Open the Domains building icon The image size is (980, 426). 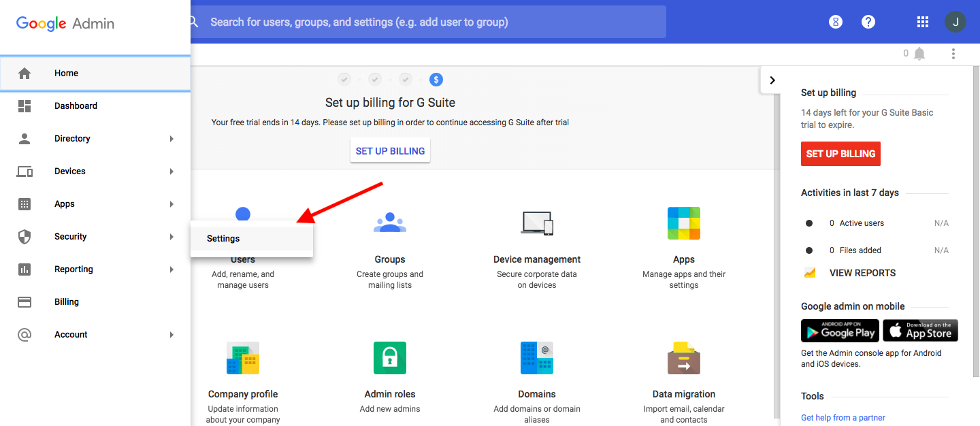[x=537, y=358]
